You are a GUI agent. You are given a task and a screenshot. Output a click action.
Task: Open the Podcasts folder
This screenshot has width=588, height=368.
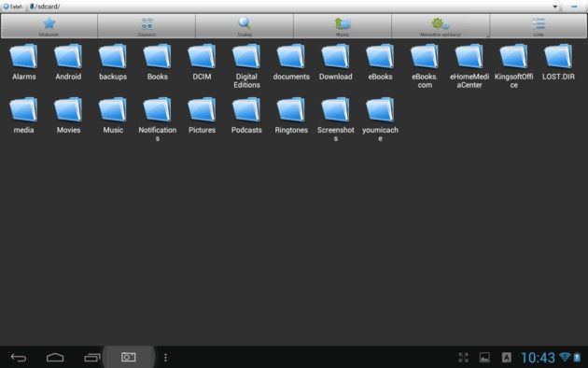246,116
